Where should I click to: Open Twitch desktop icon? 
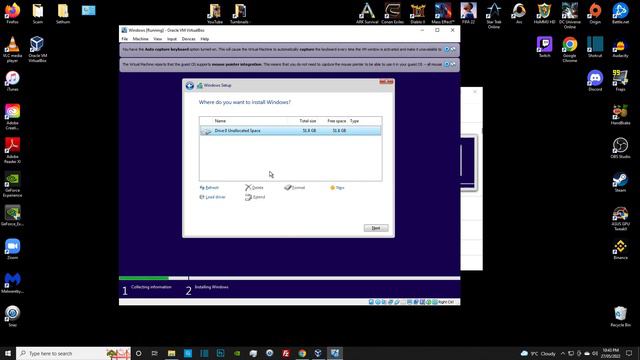(544, 47)
